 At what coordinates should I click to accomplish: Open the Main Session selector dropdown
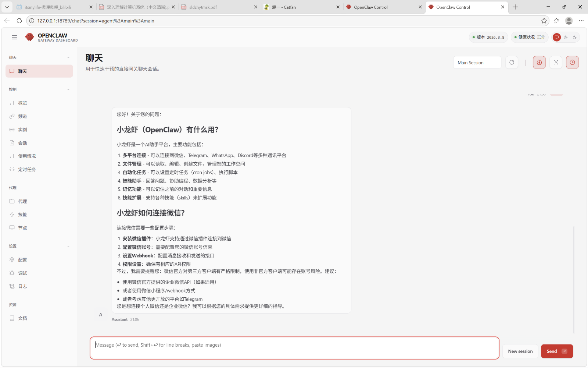pyautogui.click(x=477, y=63)
